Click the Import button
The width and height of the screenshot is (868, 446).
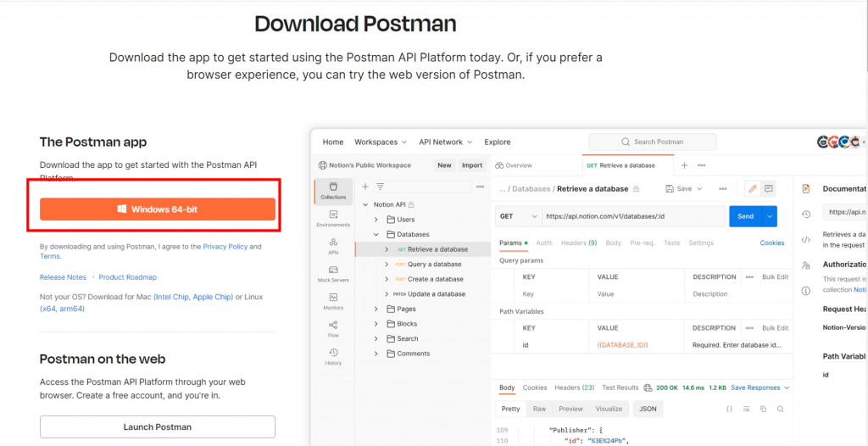tap(472, 165)
